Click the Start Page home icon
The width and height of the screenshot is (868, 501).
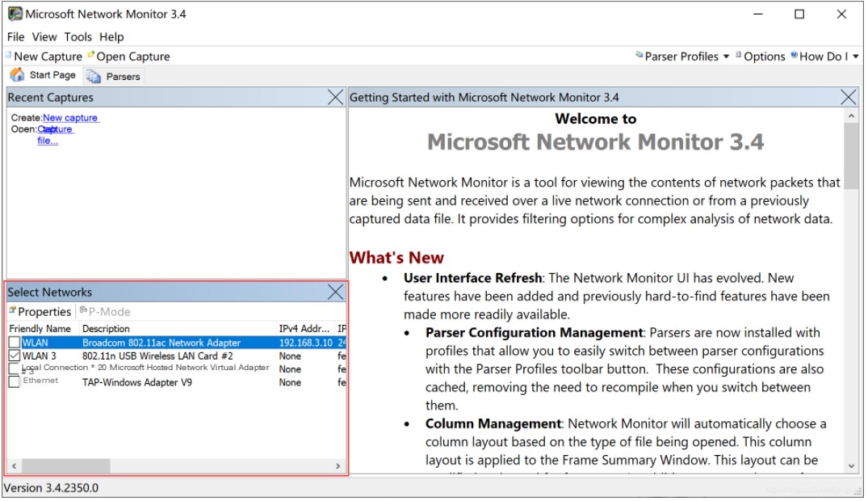pos(18,75)
